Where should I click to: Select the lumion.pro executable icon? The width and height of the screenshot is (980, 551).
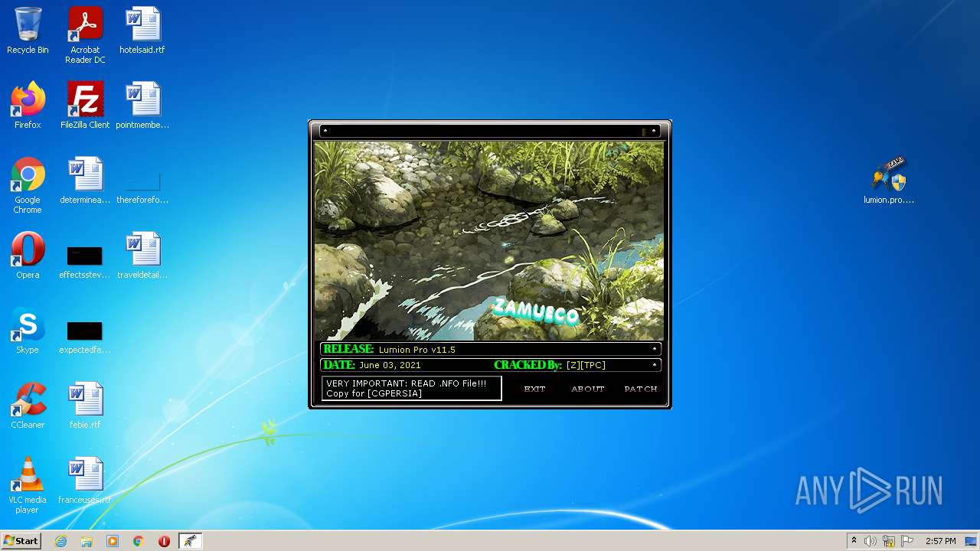(889, 181)
